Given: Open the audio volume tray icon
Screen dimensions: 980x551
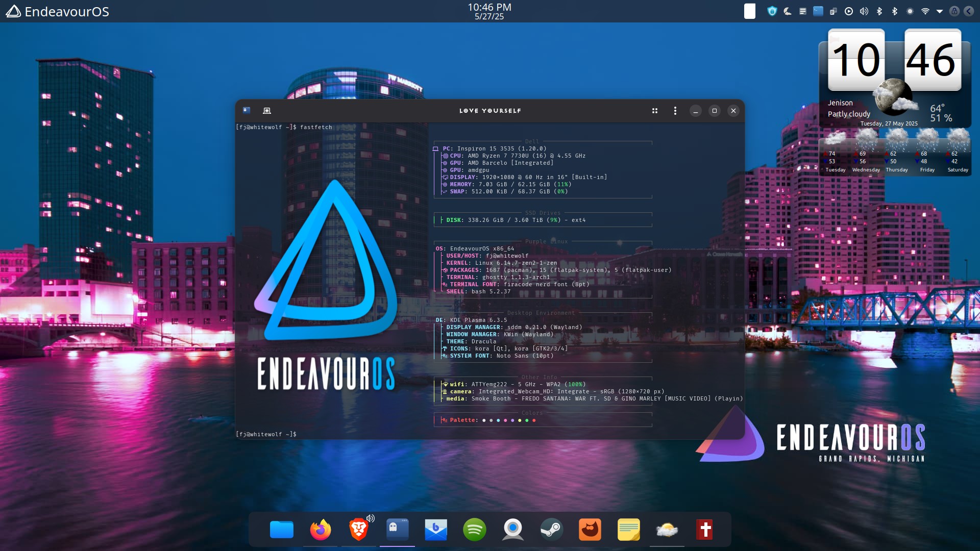Looking at the screenshot, I should 864,11.
